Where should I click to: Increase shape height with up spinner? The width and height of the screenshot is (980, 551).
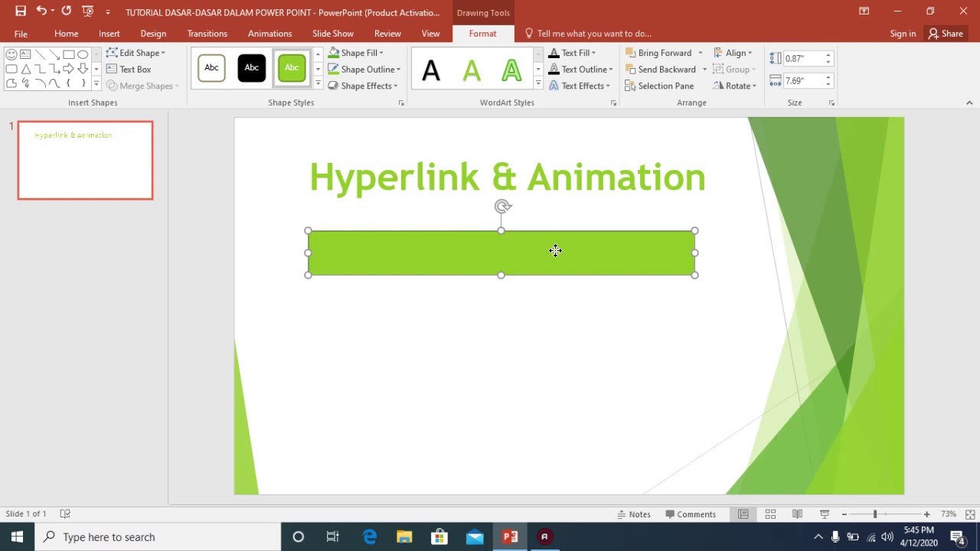click(828, 56)
